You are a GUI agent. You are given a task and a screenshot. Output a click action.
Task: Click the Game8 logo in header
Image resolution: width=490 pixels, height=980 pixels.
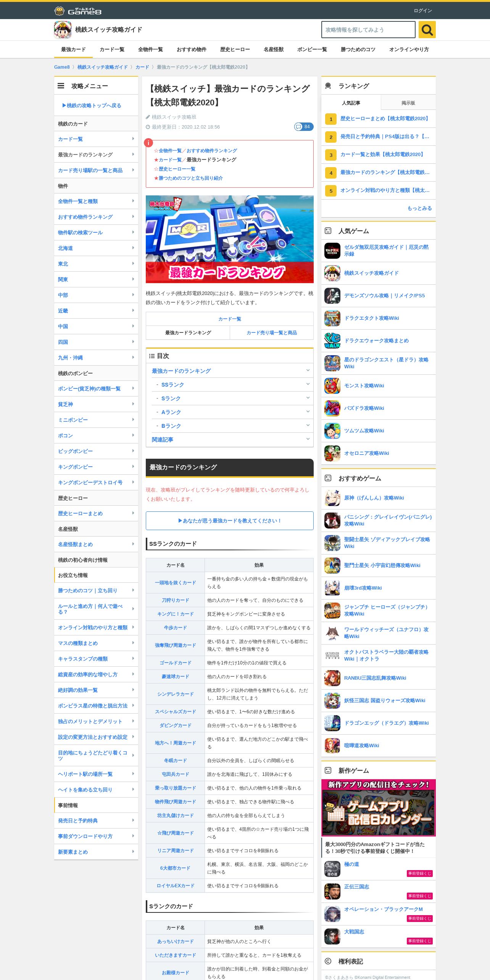tap(78, 11)
